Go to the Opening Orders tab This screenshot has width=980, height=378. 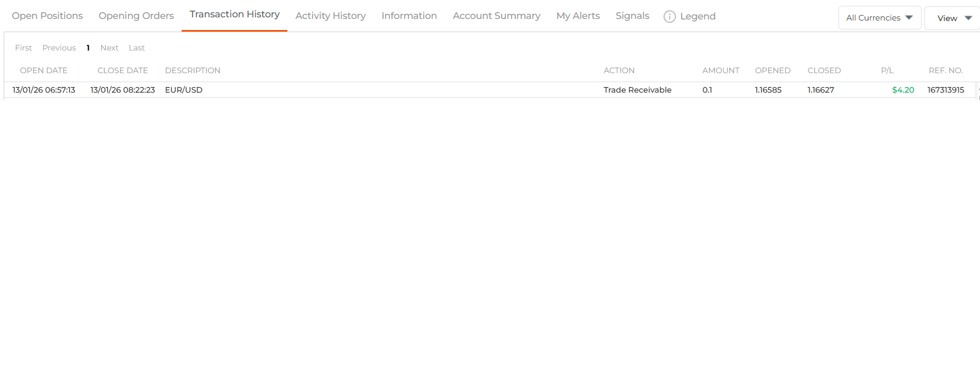point(136,16)
